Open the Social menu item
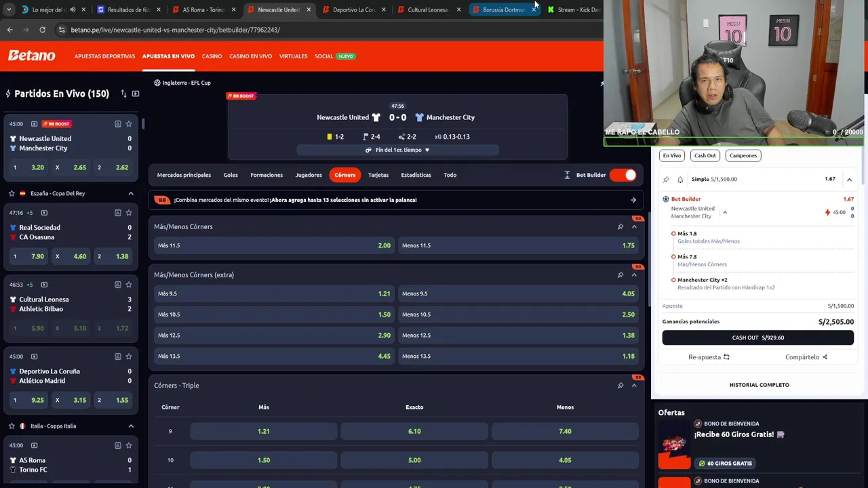The image size is (868, 488). (x=323, y=56)
